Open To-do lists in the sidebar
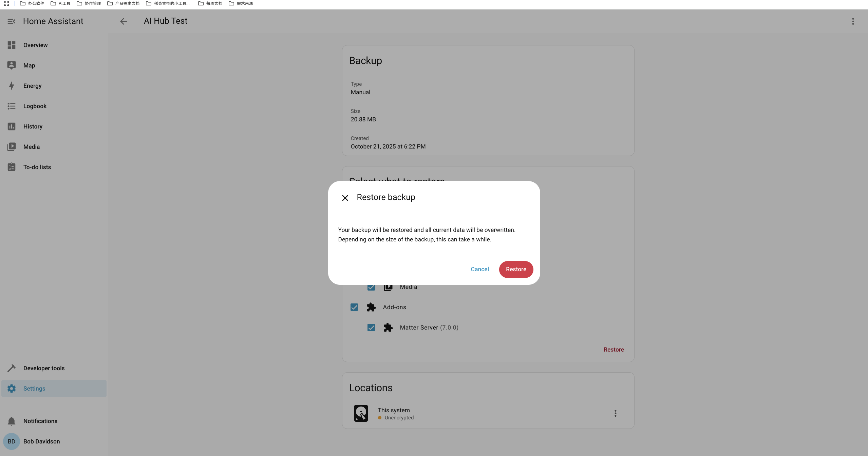This screenshot has height=456, width=868. (x=54, y=167)
